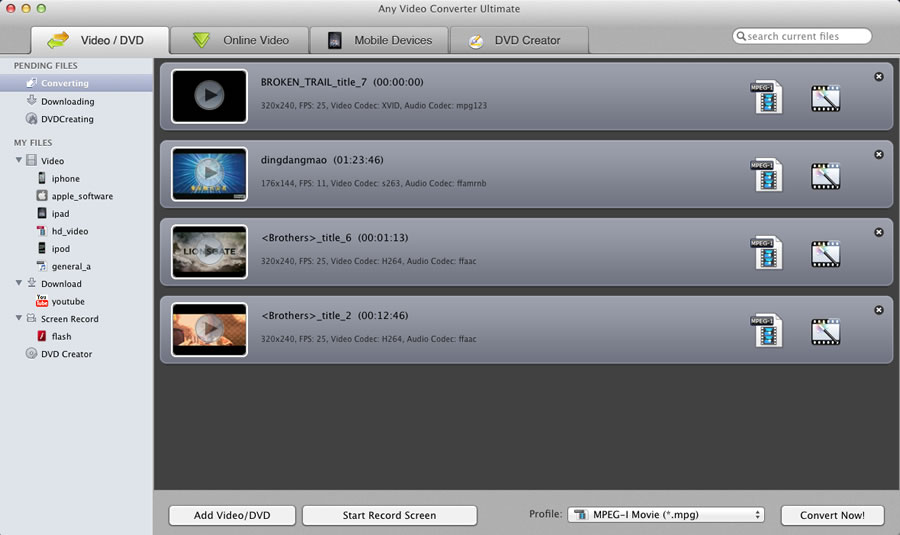Click the Add Video/DVD button

tap(232, 515)
